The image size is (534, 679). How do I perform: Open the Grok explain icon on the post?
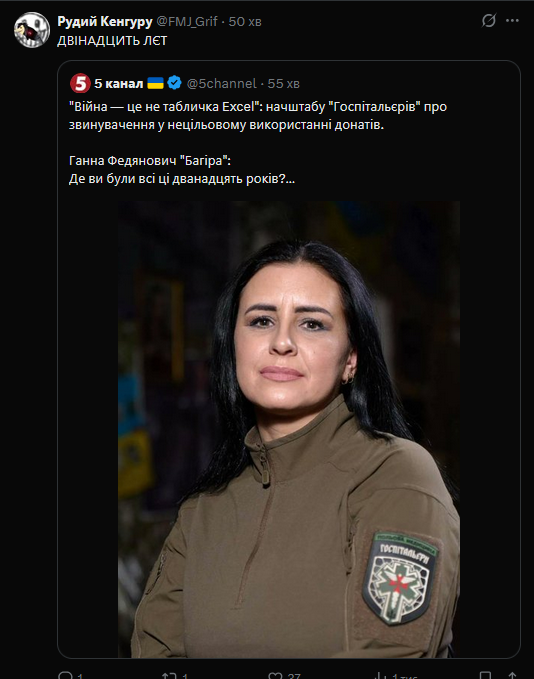point(489,20)
